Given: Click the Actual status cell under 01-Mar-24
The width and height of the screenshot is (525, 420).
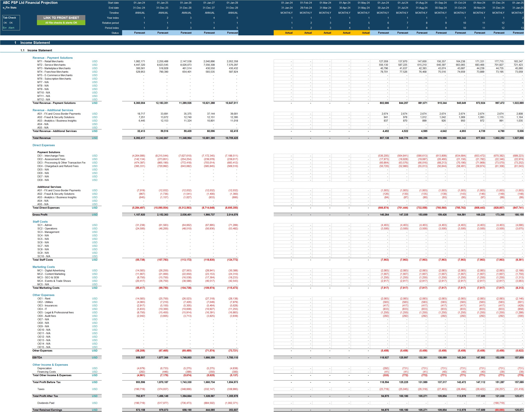Looking at the screenshot, I should [x=327, y=33].
